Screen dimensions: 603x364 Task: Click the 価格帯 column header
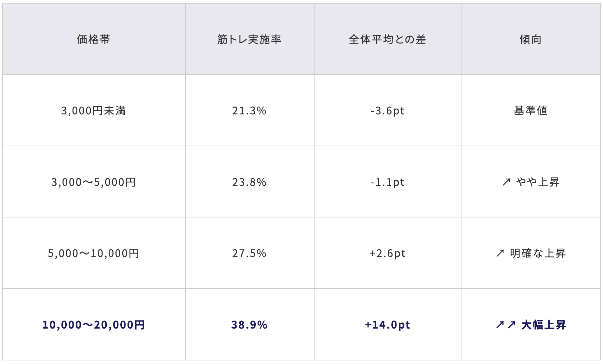(94, 39)
